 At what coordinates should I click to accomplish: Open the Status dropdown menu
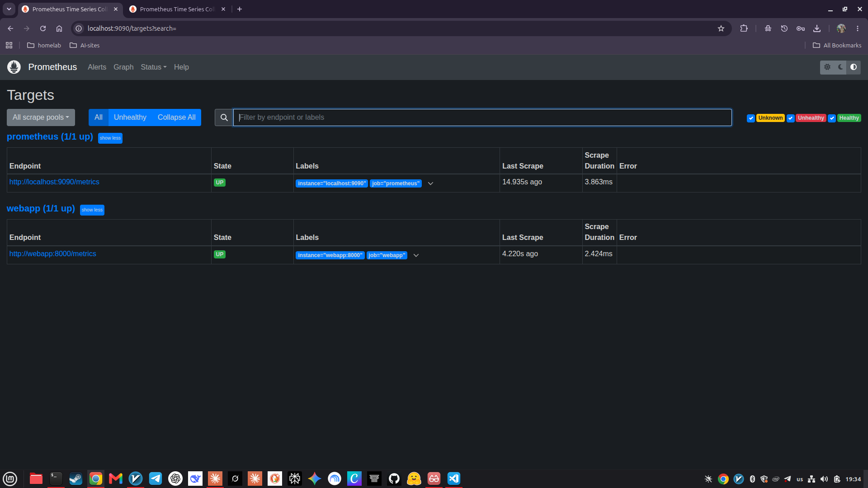[x=154, y=67]
